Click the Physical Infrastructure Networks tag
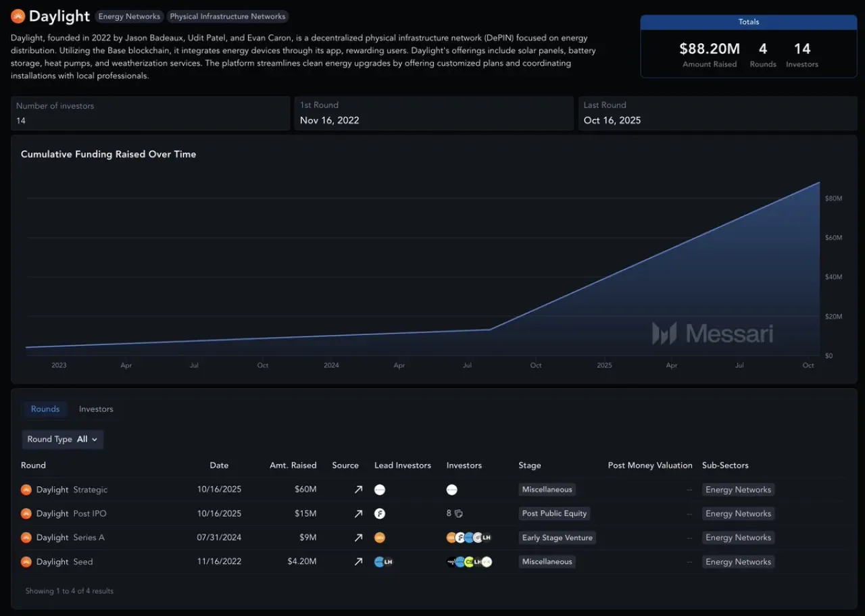 228,16
